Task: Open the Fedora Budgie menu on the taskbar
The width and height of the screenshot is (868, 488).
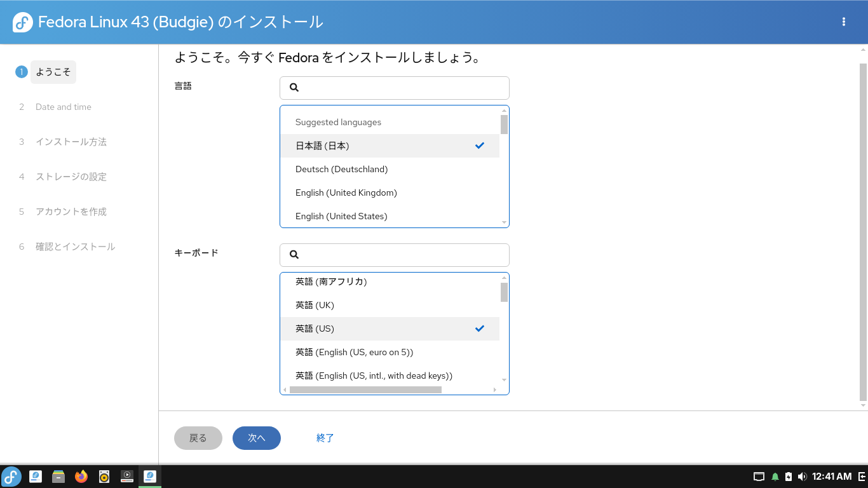Action: [11, 477]
